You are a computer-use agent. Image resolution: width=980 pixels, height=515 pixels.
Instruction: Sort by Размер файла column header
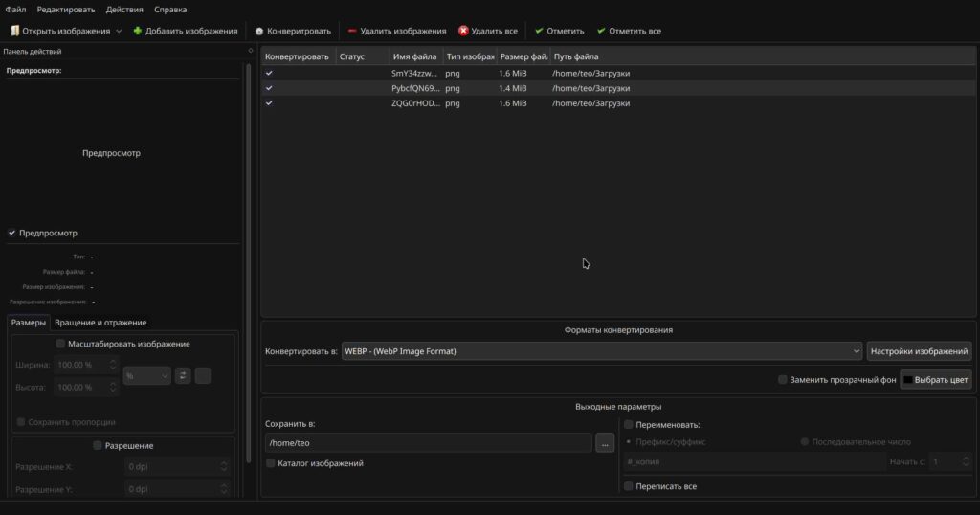pyautogui.click(x=523, y=56)
